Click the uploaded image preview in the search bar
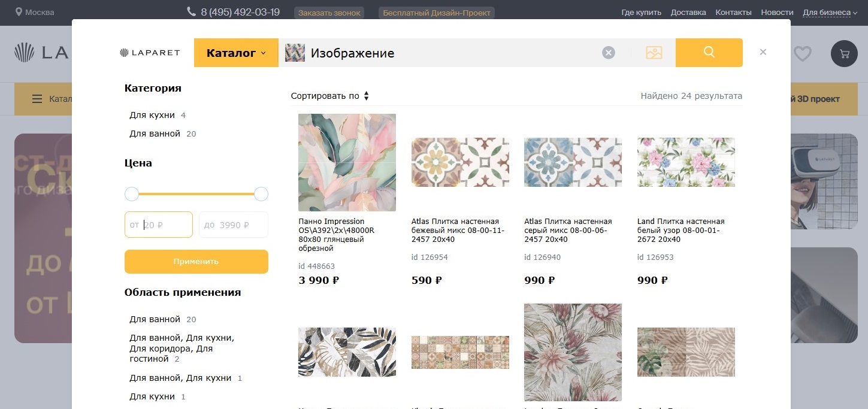868x409 pixels. click(x=295, y=53)
